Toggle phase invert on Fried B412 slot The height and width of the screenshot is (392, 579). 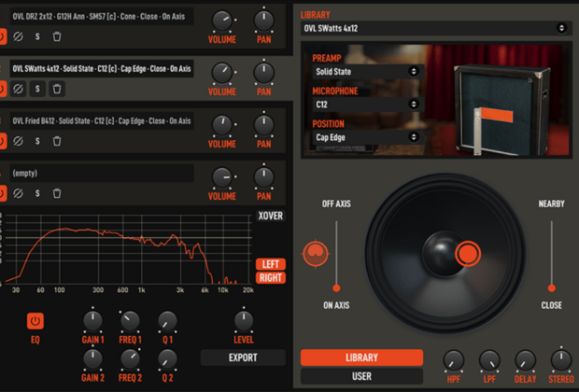point(18,141)
